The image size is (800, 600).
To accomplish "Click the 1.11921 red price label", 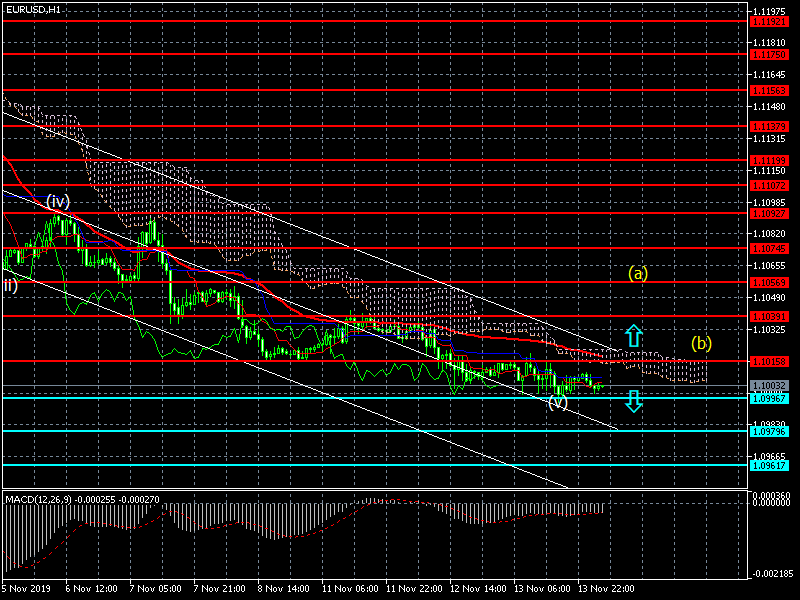I will (x=769, y=22).
